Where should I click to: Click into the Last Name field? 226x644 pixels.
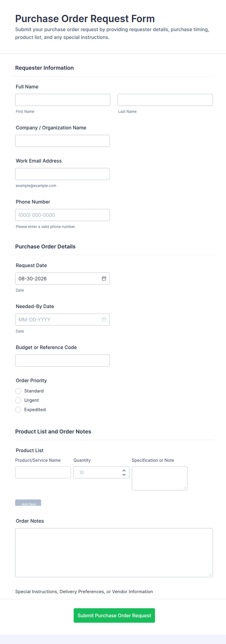pyautogui.click(x=165, y=100)
